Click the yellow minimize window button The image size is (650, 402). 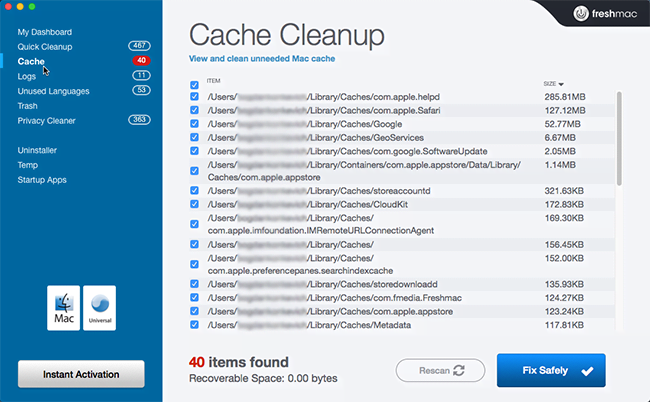[x=20, y=7]
